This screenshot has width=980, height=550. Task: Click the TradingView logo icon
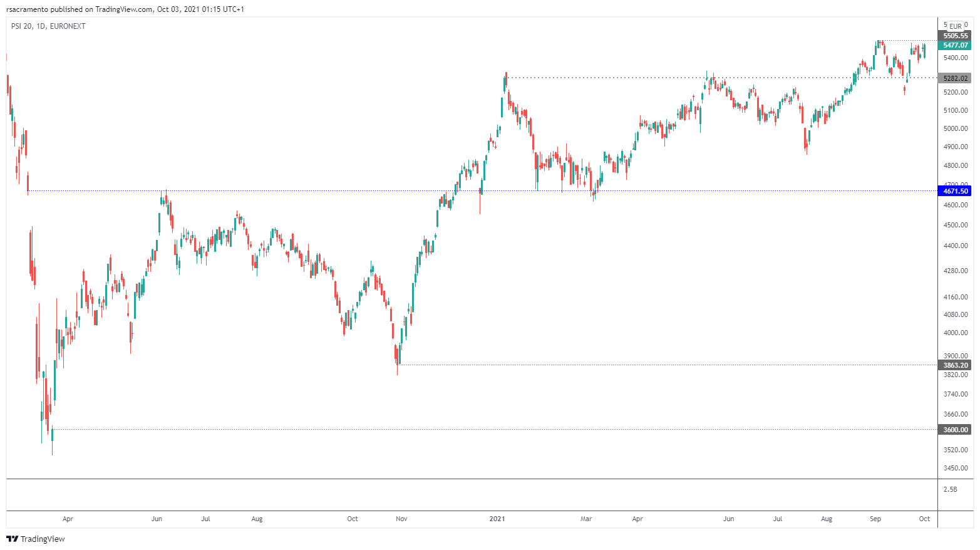12,539
